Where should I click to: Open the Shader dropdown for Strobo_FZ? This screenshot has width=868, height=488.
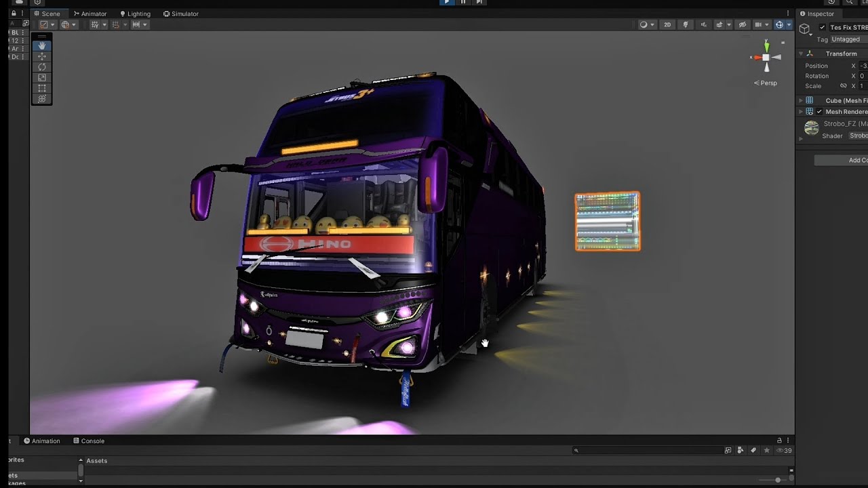[858, 136]
